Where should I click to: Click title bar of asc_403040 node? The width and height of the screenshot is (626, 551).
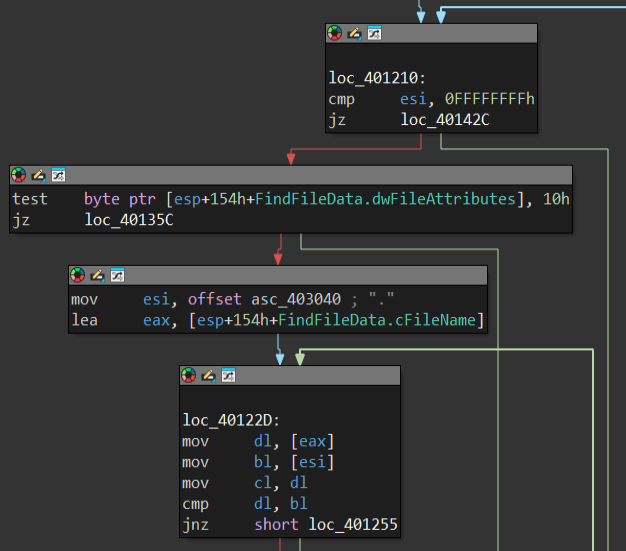tap(278, 276)
